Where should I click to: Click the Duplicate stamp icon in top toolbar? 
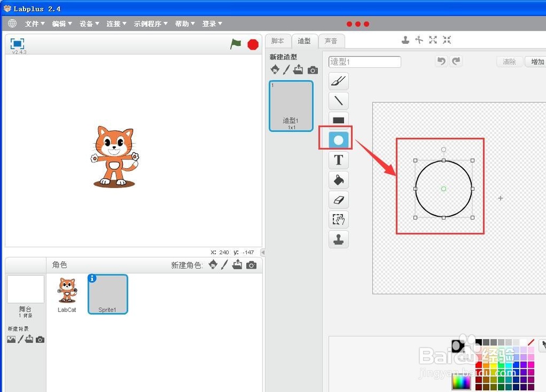405,40
